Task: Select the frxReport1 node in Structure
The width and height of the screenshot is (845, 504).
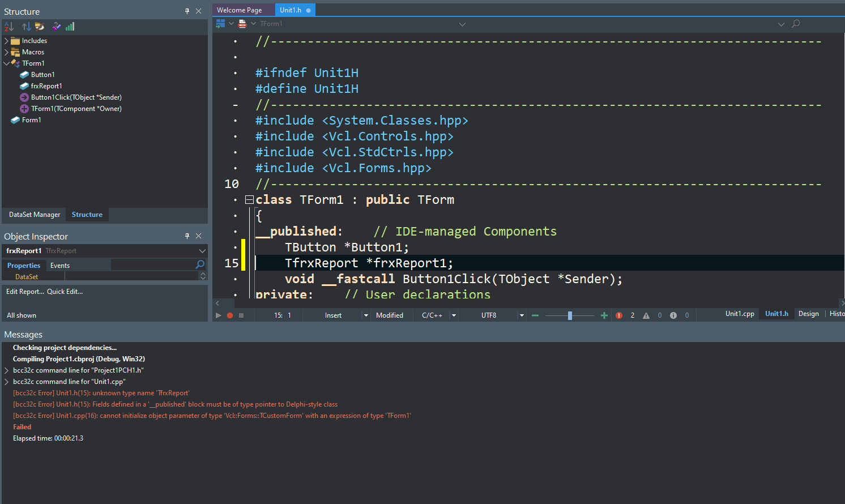Action: click(46, 86)
